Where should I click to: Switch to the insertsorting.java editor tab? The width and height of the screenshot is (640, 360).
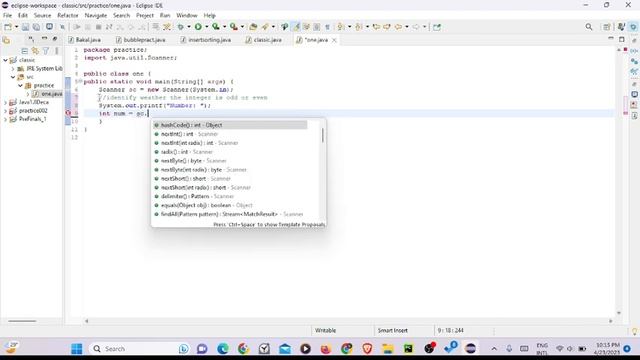pos(206,40)
